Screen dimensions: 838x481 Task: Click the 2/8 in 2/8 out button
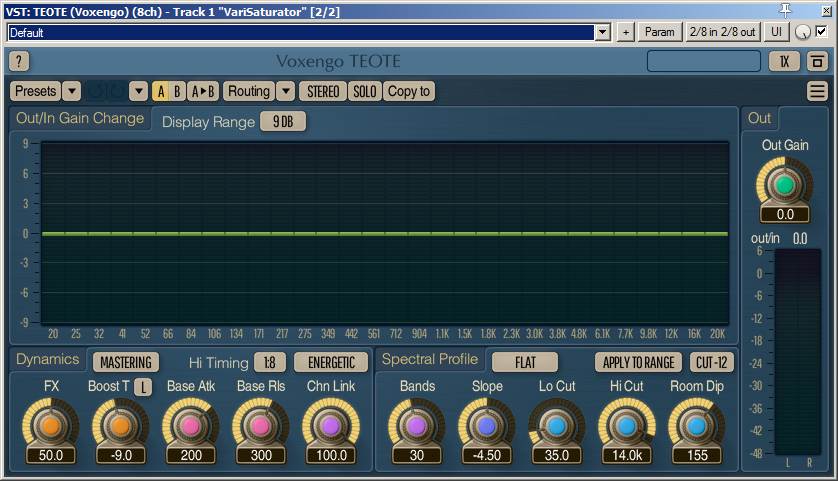pyautogui.click(x=723, y=32)
